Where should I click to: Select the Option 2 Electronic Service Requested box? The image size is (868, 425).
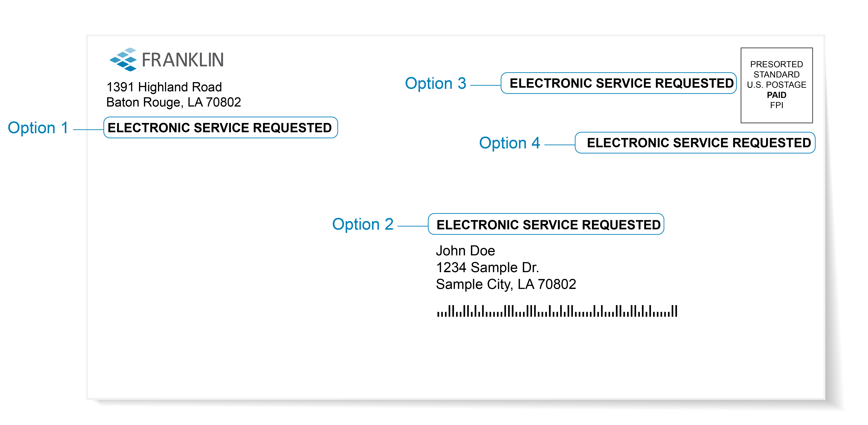coord(546,224)
